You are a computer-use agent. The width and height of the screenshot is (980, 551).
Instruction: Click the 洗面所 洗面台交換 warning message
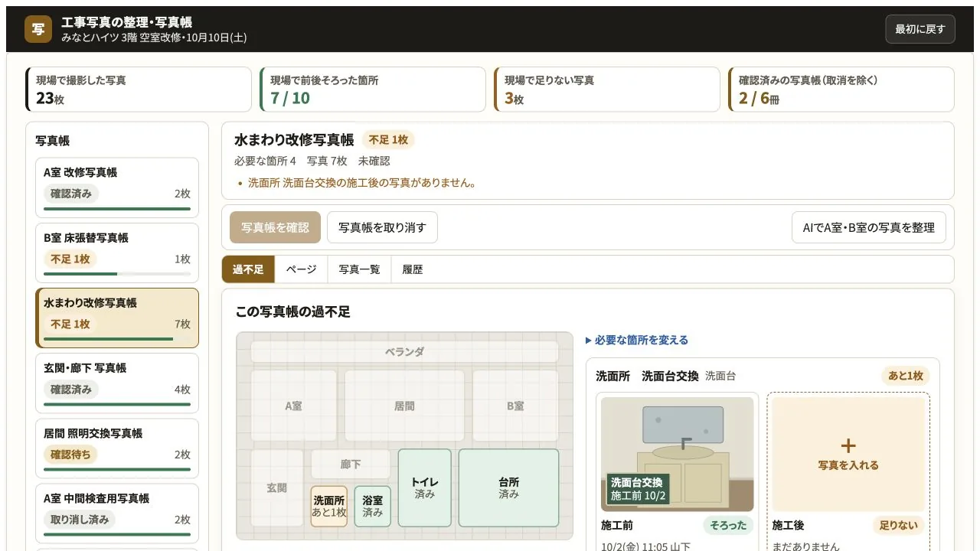[363, 183]
